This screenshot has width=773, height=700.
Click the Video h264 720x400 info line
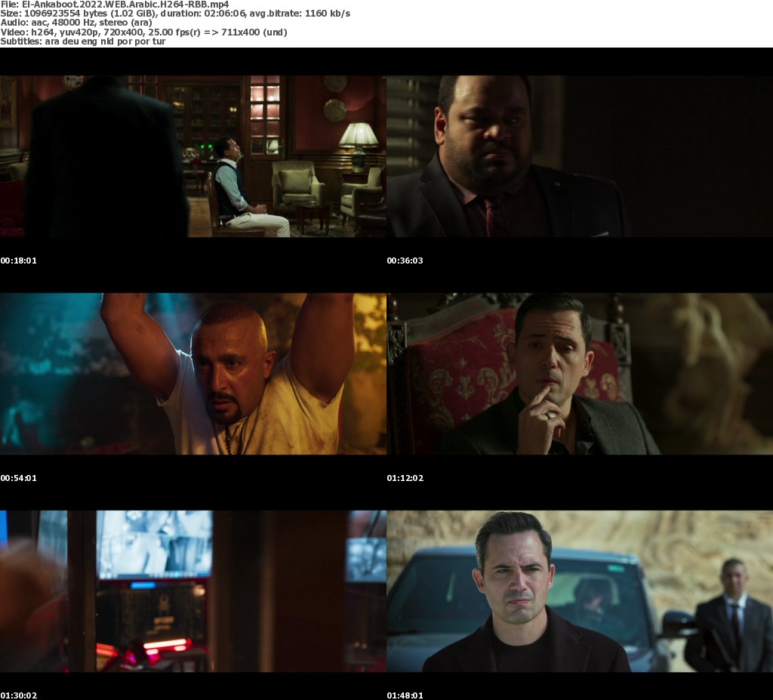coord(143,32)
